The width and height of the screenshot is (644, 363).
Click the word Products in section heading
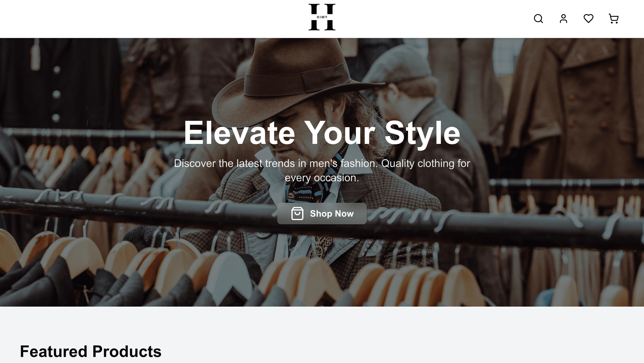(x=127, y=352)
